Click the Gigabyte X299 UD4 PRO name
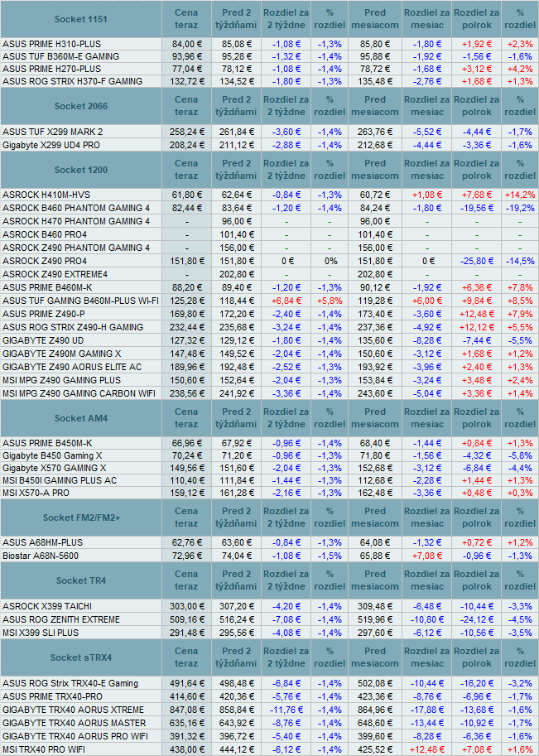This screenshot has width=539, height=756. pyautogui.click(x=51, y=145)
